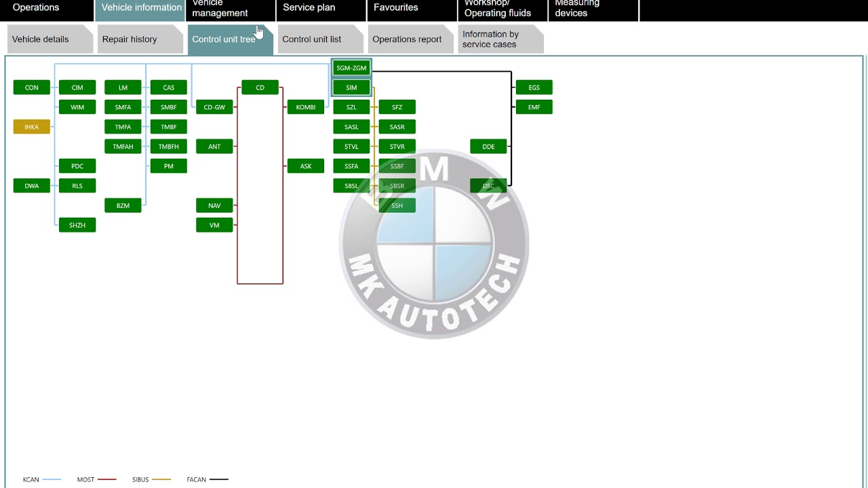Open the Operations report sub-tab
Viewport: 868px width, 488px height.
coord(411,39)
